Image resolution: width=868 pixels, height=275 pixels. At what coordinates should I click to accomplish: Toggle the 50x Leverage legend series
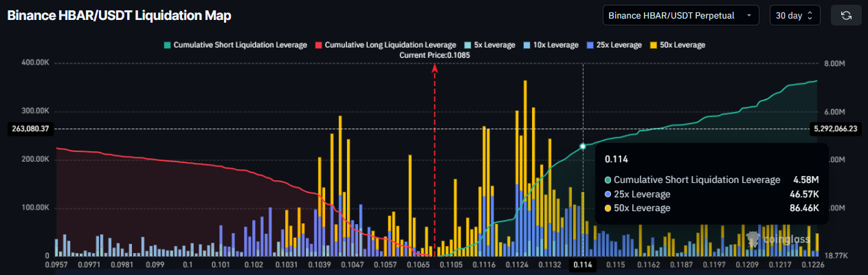click(x=678, y=45)
